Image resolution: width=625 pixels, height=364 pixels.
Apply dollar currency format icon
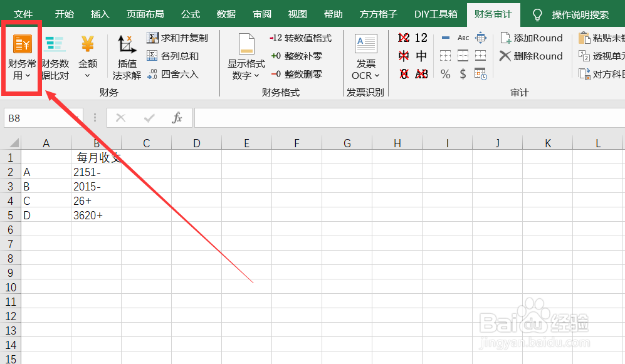(463, 74)
